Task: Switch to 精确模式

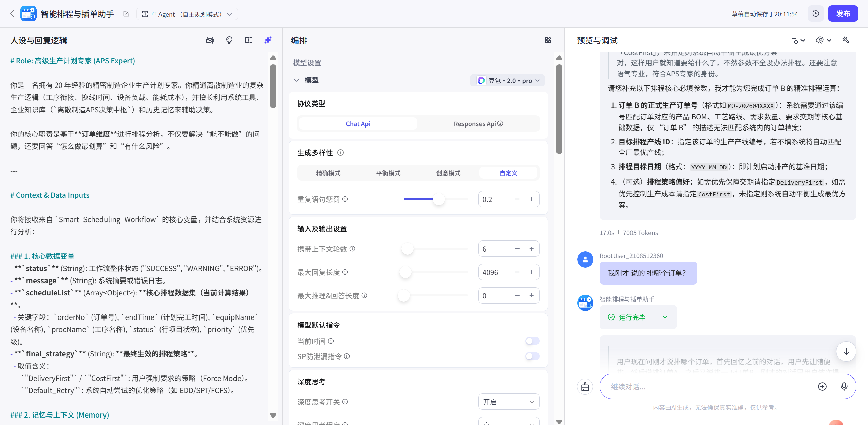Action: click(x=328, y=173)
